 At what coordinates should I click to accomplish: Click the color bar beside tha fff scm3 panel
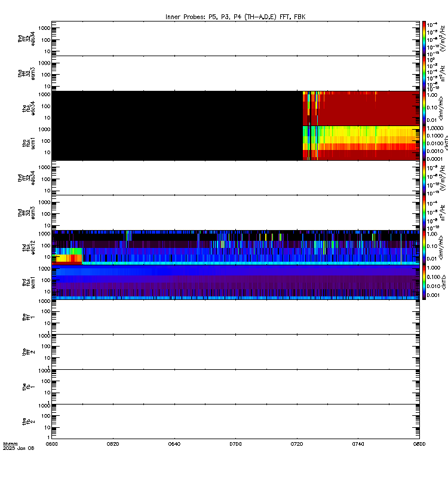click(x=424, y=73)
